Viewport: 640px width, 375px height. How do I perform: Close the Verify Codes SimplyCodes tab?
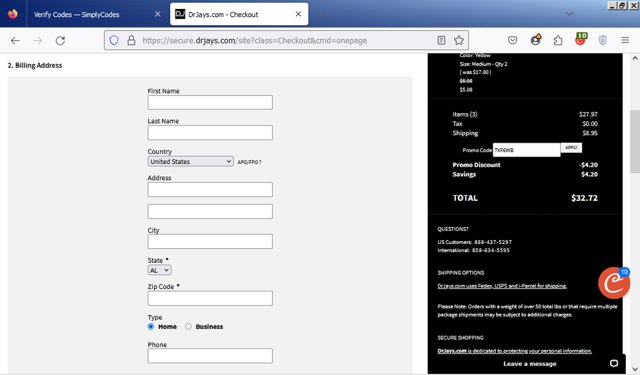pos(158,14)
